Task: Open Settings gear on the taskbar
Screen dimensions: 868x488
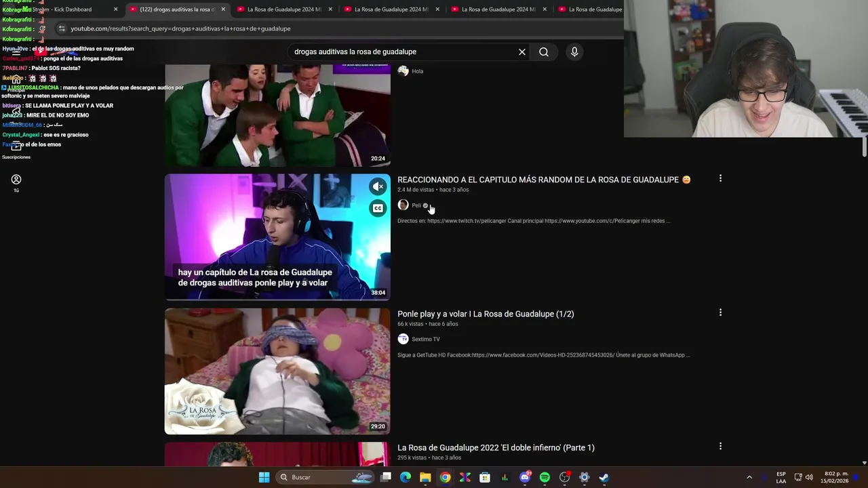Action: tap(584, 477)
